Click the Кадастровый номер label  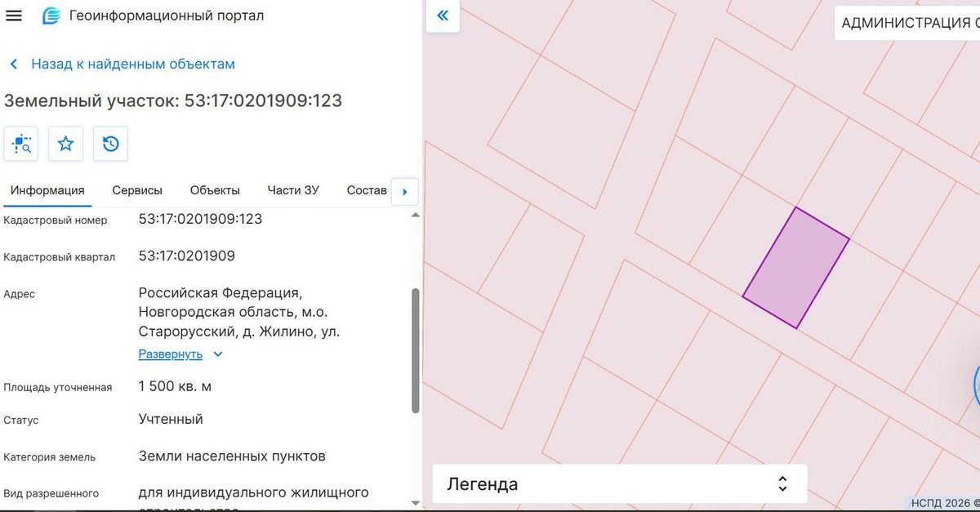[56, 220]
